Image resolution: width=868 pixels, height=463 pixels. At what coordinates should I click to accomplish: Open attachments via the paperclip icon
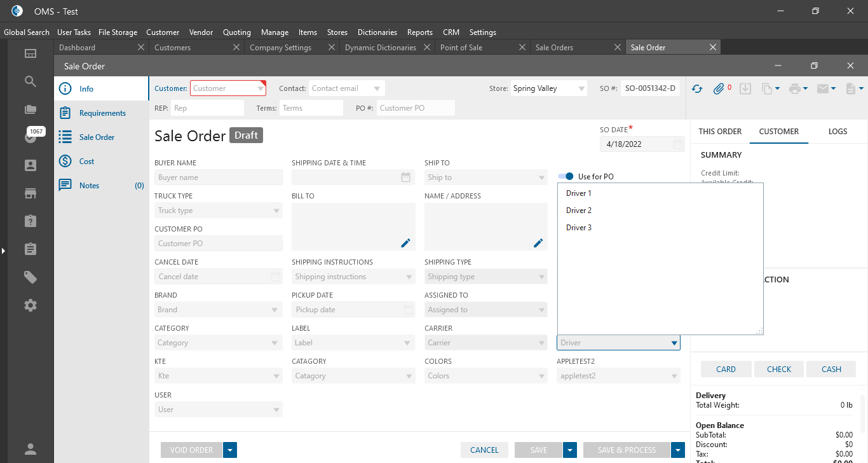tap(719, 89)
